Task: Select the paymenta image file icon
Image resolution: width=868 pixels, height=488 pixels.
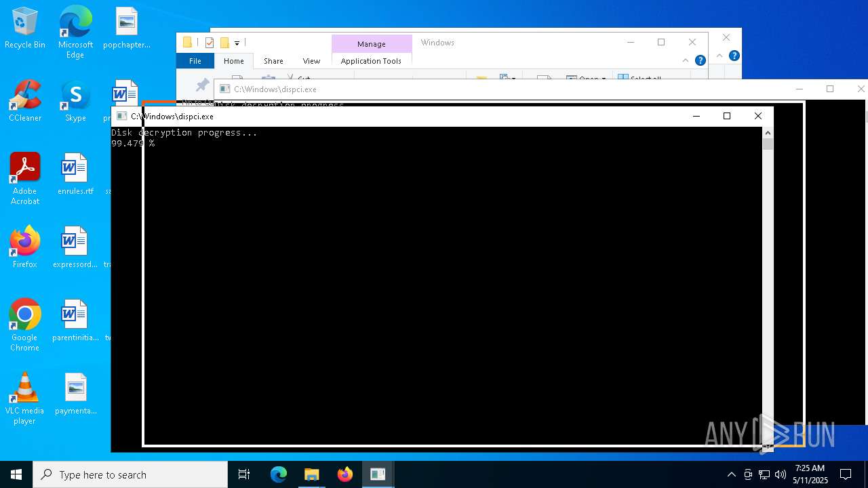Action: [x=75, y=394]
